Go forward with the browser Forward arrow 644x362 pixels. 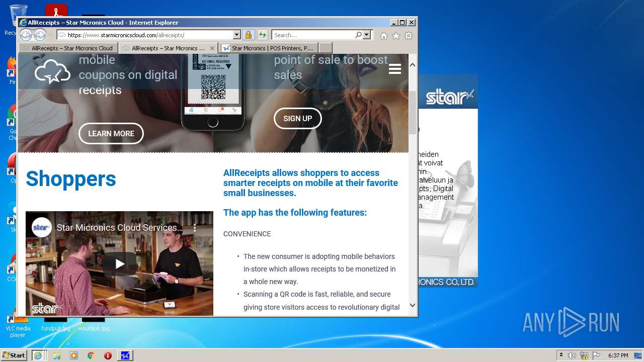click(40, 35)
